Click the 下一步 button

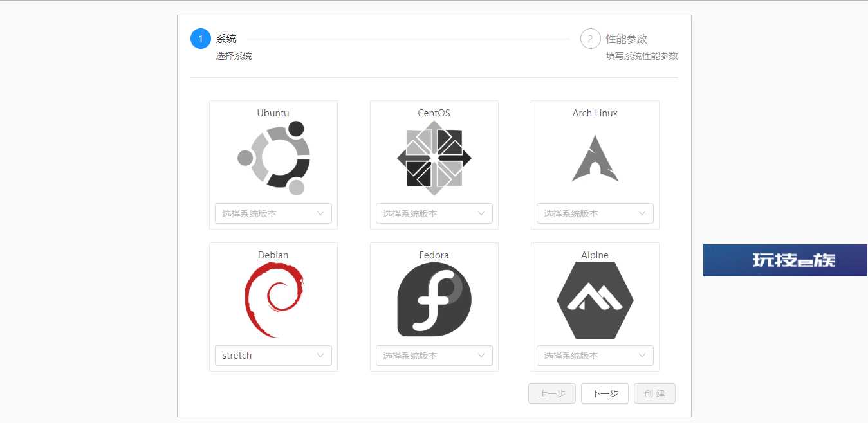click(x=605, y=393)
